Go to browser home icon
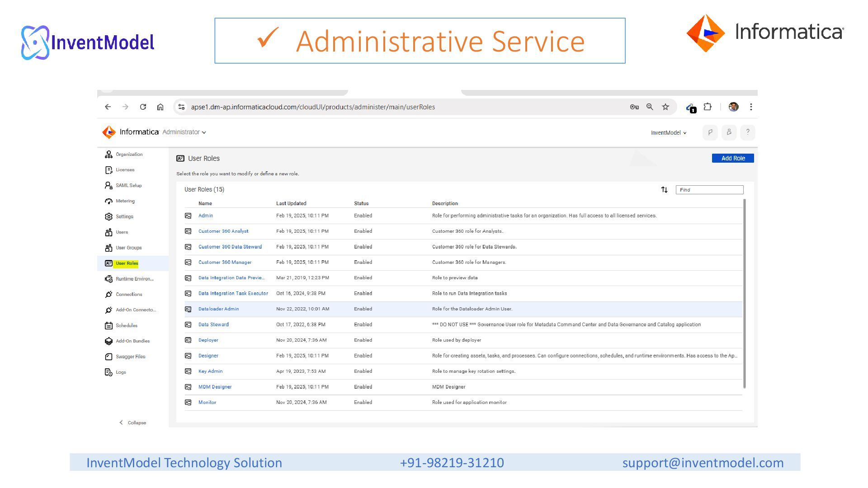Image resolution: width=868 pixels, height=488 pixels. pos(160,107)
